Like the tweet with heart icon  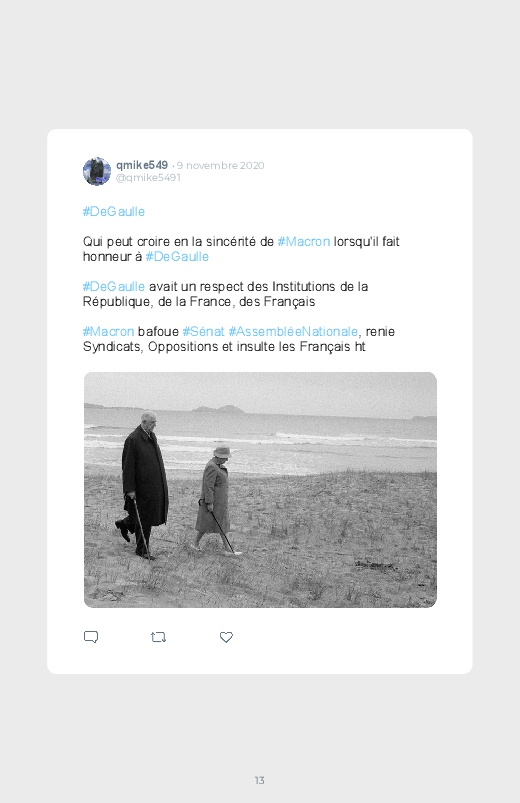[226, 637]
